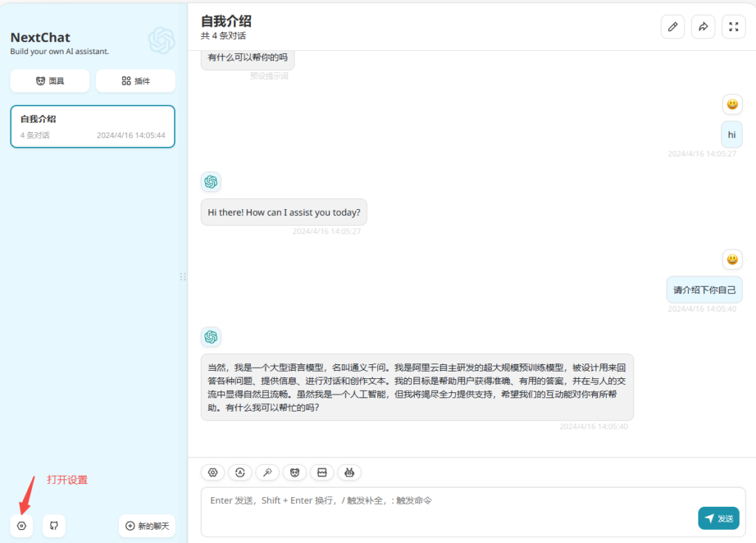
Task: Click the sidebar resize handle dots
Action: [182, 277]
